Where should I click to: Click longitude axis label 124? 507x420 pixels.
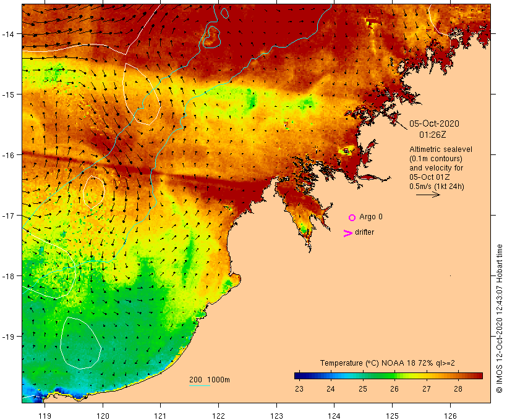[x=334, y=416]
